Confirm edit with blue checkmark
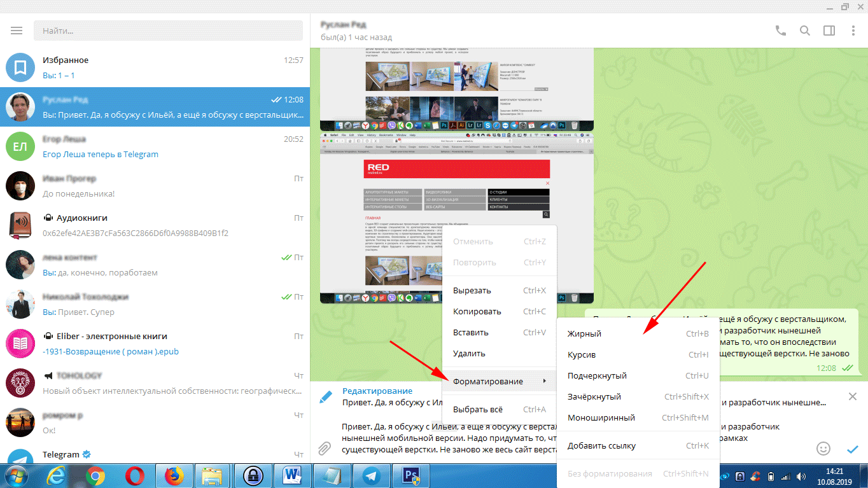The image size is (868, 488). [852, 449]
